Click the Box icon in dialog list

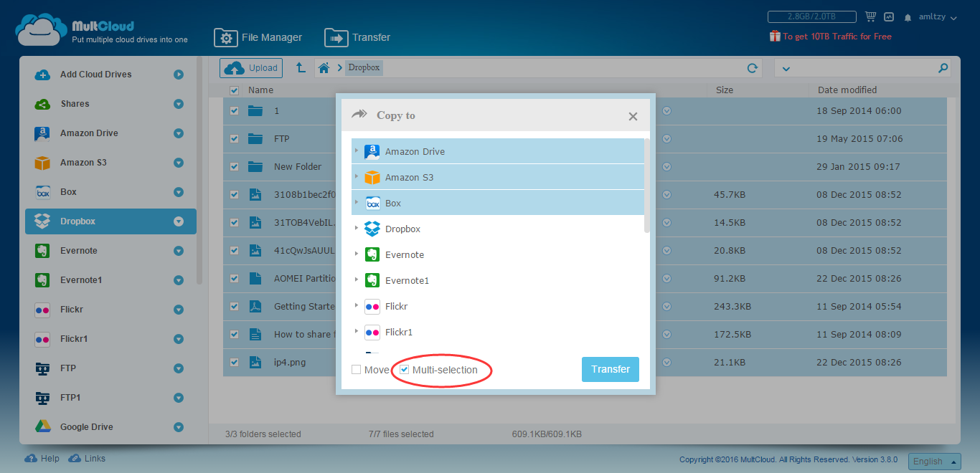point(372,203)
